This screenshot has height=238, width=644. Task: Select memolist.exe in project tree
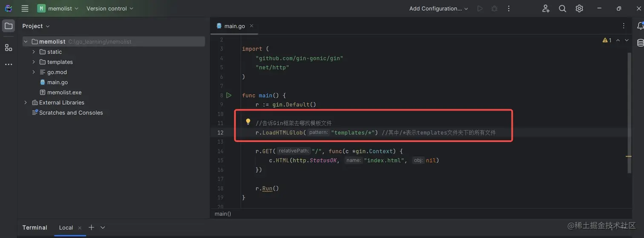64,92
